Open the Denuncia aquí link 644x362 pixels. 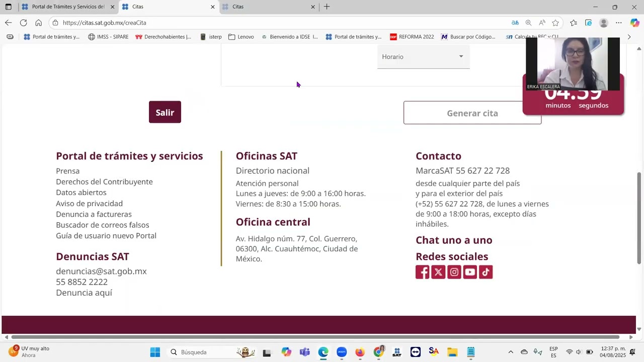(84, 293)
